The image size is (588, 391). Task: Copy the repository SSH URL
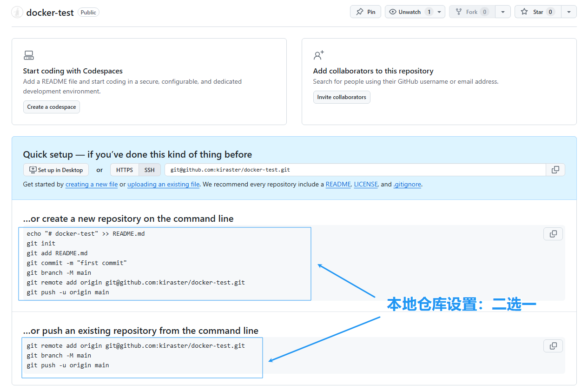coord(555,170)
